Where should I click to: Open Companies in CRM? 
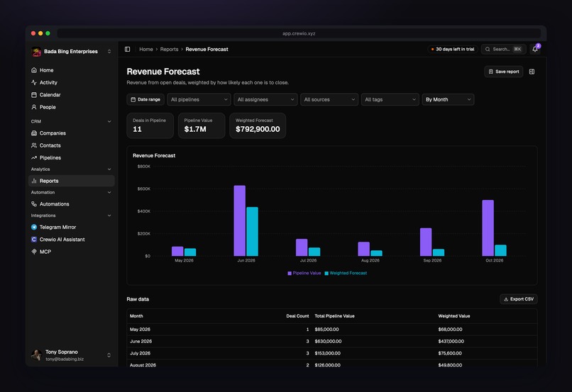[x=71, y=133]
